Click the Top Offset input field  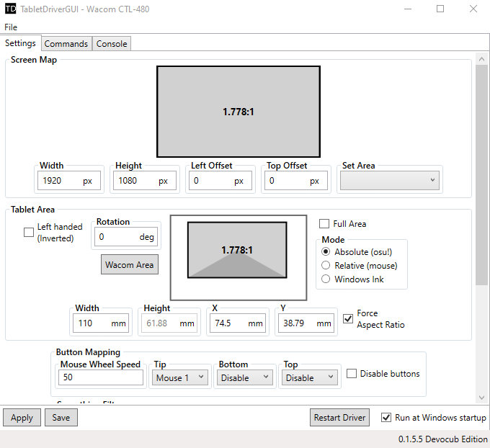point(296,181)
